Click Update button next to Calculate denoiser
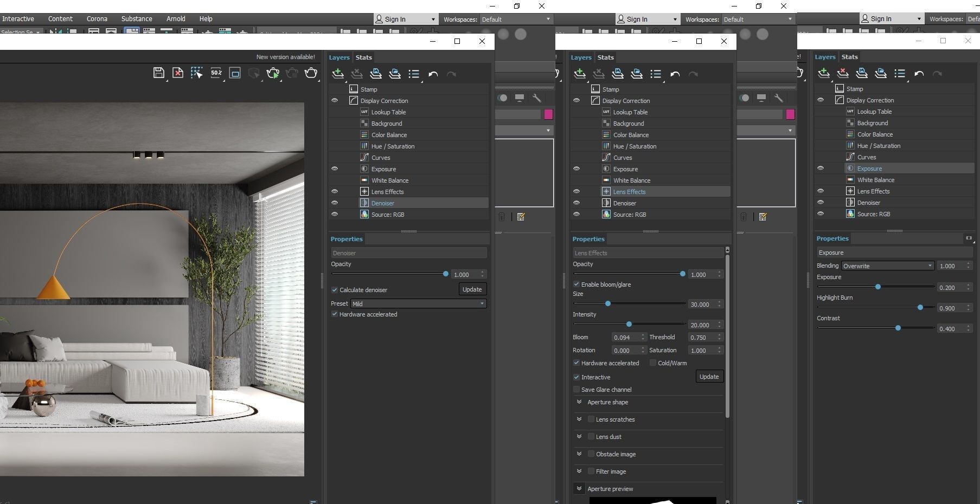This screenshot has width=980, height=504. point(472,289)
